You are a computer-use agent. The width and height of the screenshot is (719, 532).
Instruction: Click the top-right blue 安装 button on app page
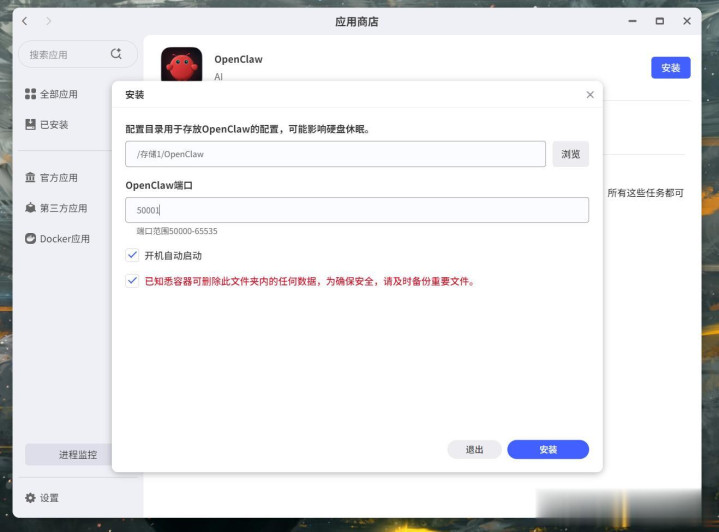coord(670,68)
